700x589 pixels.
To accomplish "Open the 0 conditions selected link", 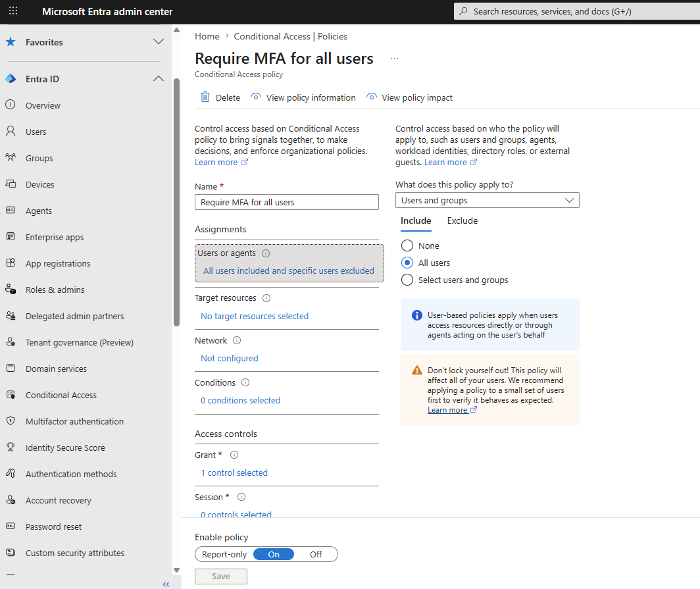I will point(241,401).
